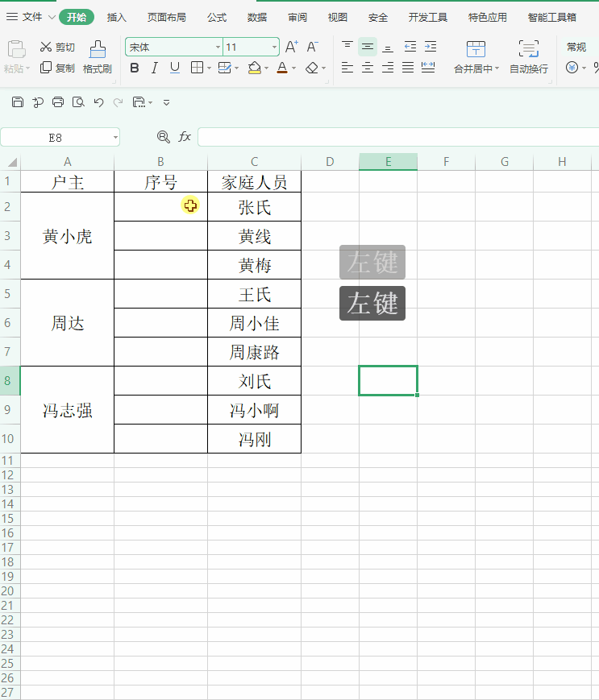Click the clear format eraser icon

(x=312, y=68)
